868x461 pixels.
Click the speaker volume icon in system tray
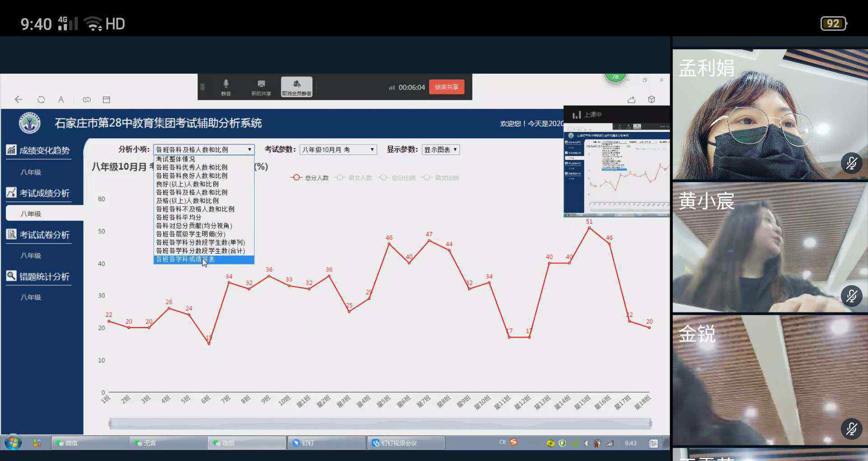coord(586,443)
